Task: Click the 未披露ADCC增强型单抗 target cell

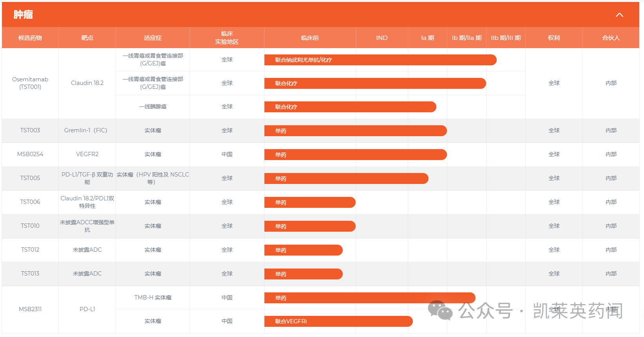Action: pyautogui.click(x=87, y=226)
